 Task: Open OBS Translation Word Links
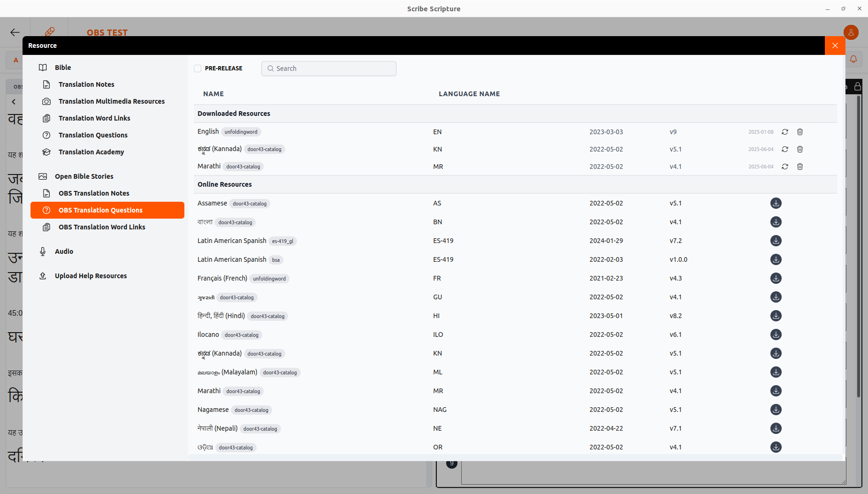(46, 227)
